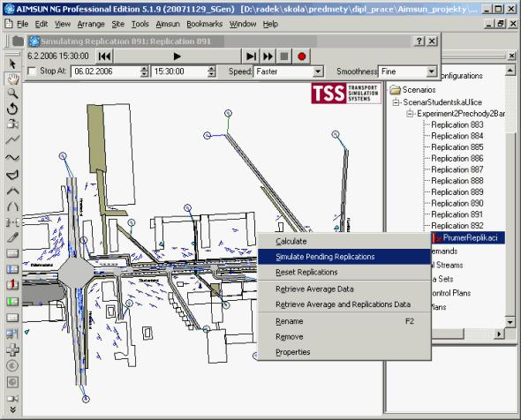Click the TSS Transport Simulation Systems logo
521x420 pixels.
pos(346,94)
